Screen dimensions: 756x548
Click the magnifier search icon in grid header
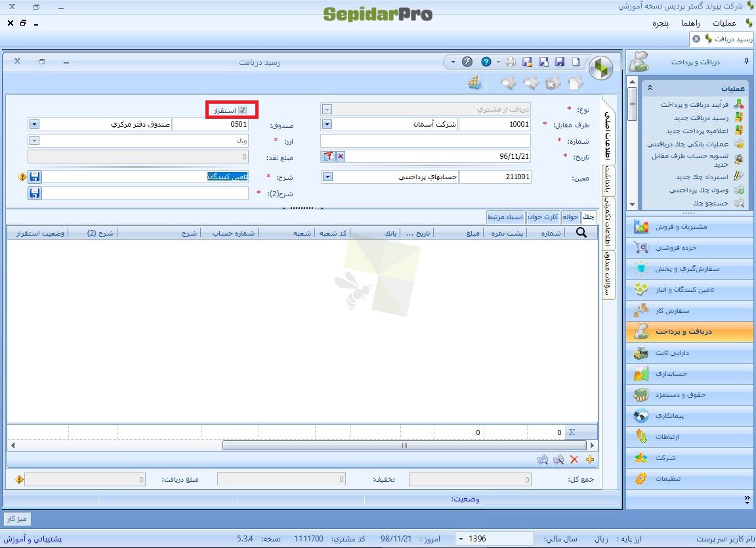pyautogui.click(x=581, y=232)
